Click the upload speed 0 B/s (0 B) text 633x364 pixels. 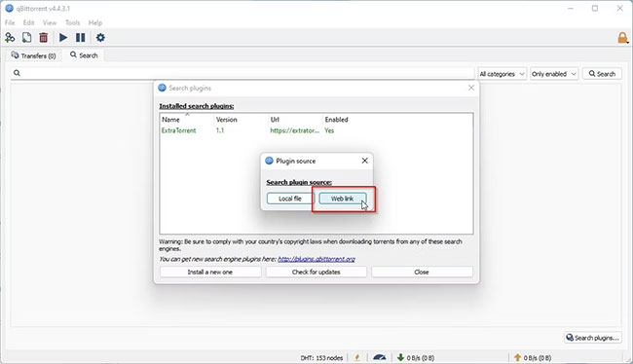(537, 358)
